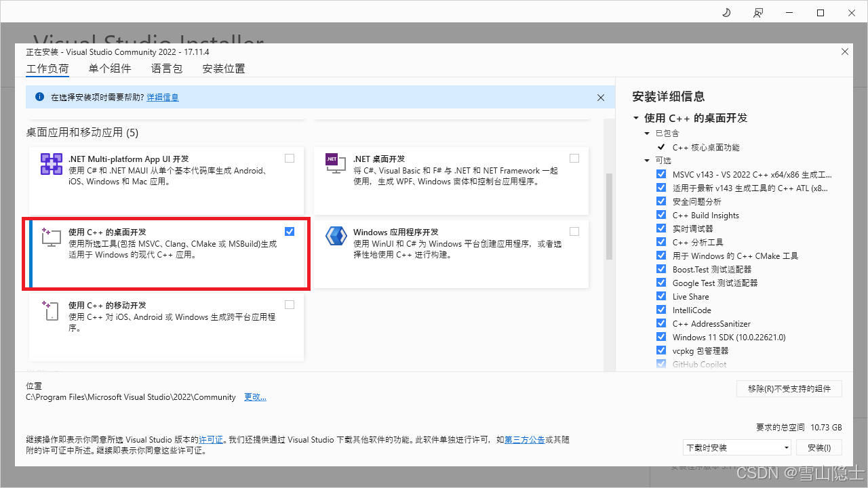The width and height of the screenshot is (868, 488).
Task: Click the .NET Multi-platform App UI workload icon
Action: [52, 164]
